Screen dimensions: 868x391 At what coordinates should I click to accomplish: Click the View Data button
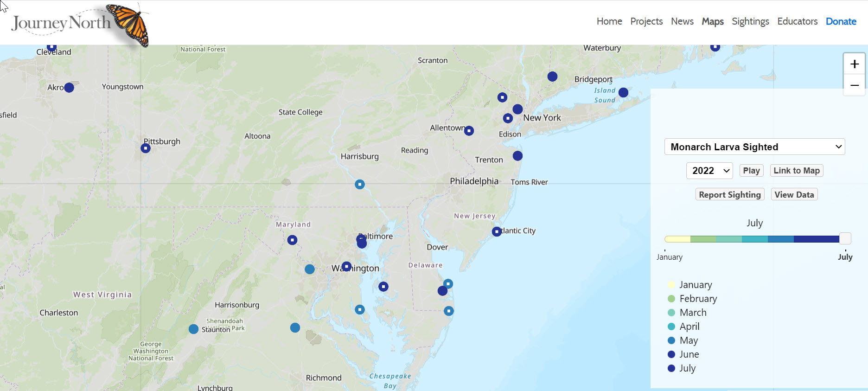coord(794,195)
